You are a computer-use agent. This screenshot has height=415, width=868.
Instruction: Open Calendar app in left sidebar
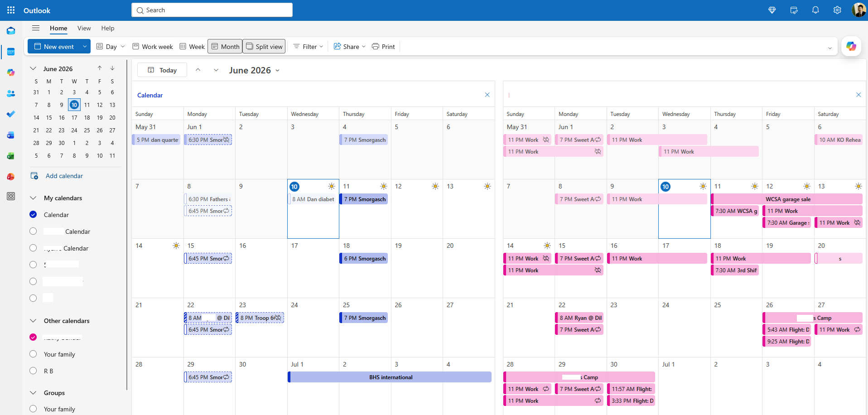pos(11,52)
